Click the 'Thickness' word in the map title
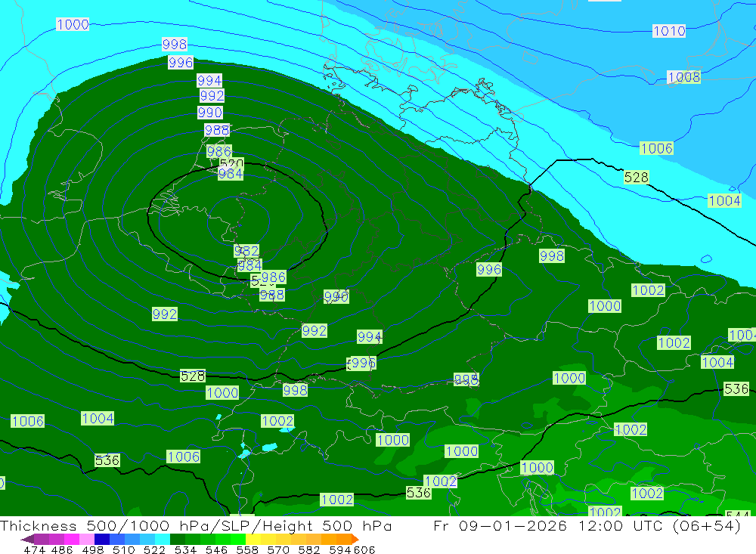 (x=38, y=525)
